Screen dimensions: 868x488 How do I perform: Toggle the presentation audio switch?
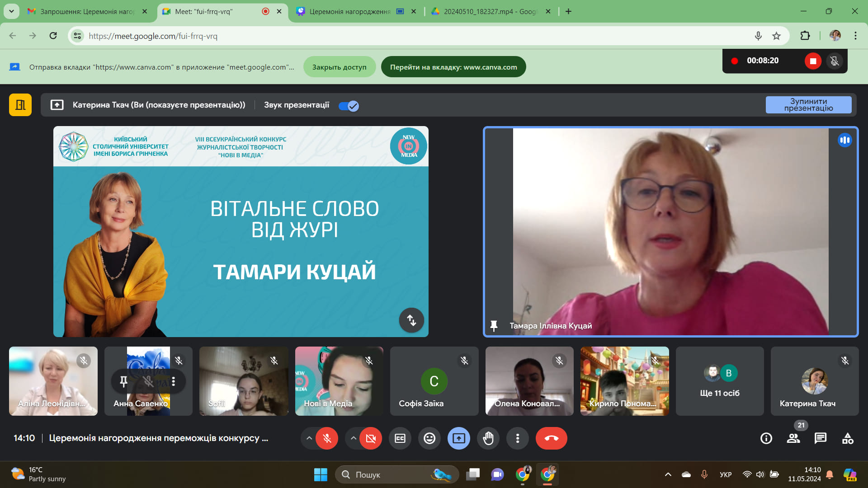pos(349,106)
